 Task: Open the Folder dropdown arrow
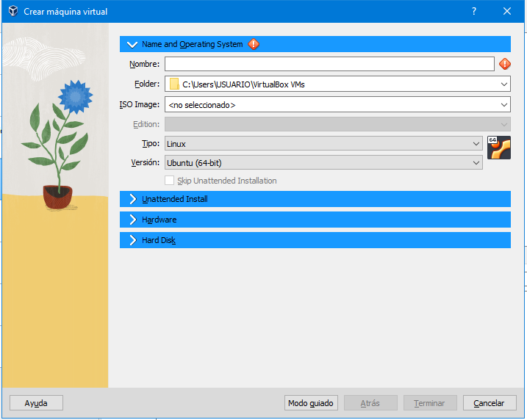pyautogui.click(x=503, y=84)
